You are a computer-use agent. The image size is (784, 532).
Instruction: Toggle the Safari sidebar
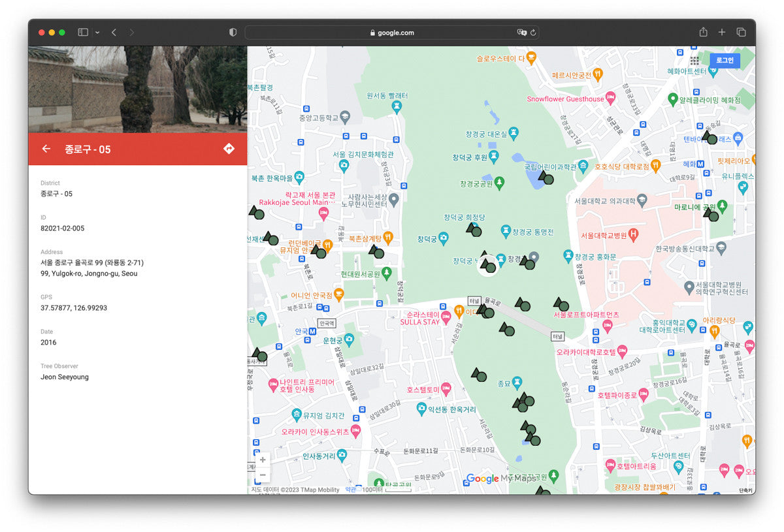83,32
